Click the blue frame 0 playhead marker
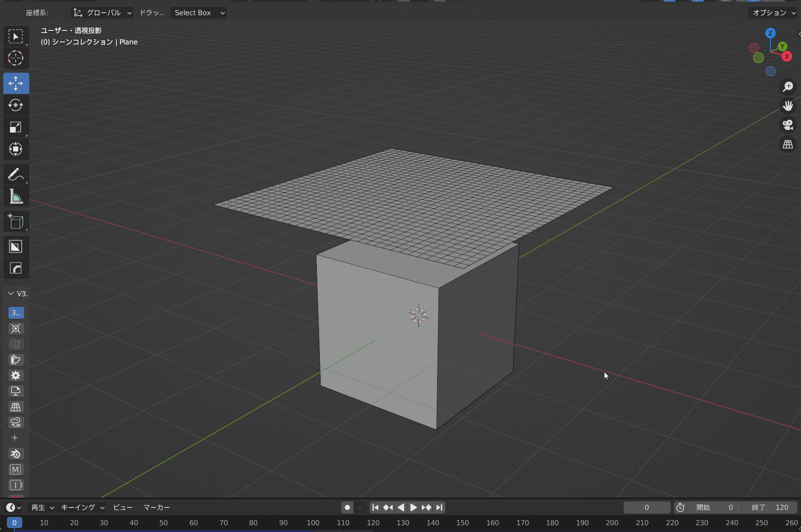 click(x=14, y=523)
